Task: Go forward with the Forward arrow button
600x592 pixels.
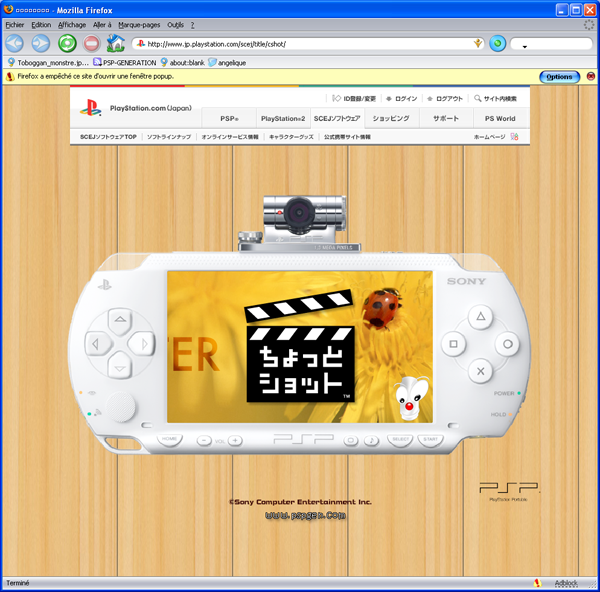Action: [x=41, y=43]
